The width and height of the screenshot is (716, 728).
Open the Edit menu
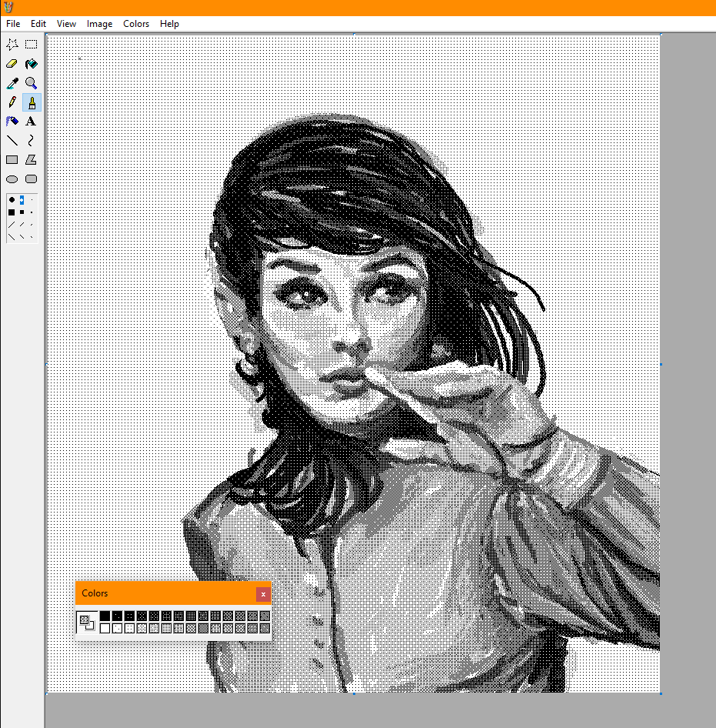(x=38, y=24)
